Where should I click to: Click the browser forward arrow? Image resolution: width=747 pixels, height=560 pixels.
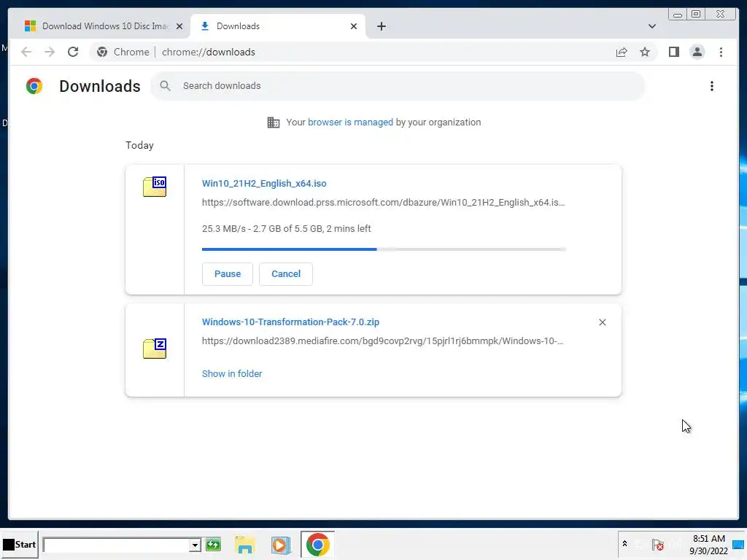[x=50, y=52]
